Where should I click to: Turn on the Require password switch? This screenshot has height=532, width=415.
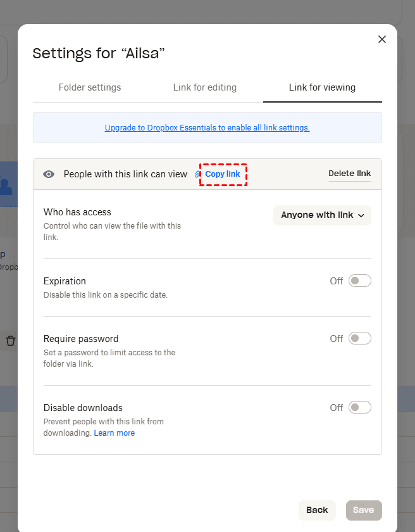[359, 339]
